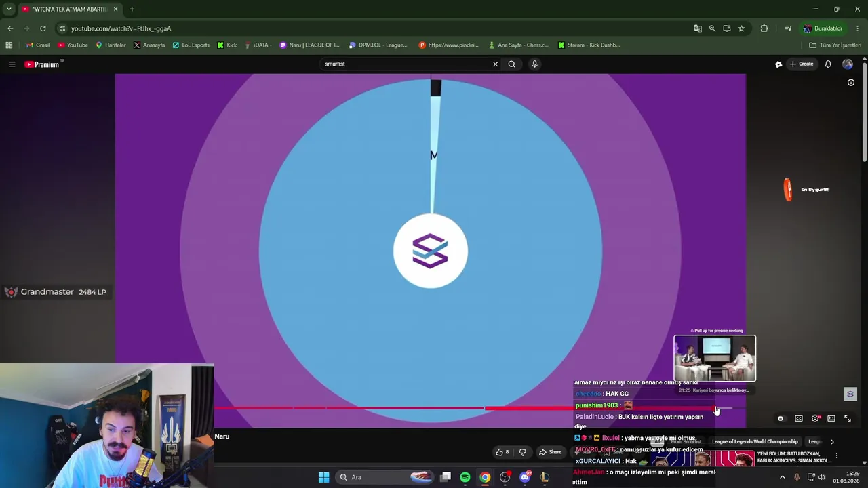Open the Haritalar bookmark
The height and width of the screenshot is (488, 868).
tap(111, 45)
